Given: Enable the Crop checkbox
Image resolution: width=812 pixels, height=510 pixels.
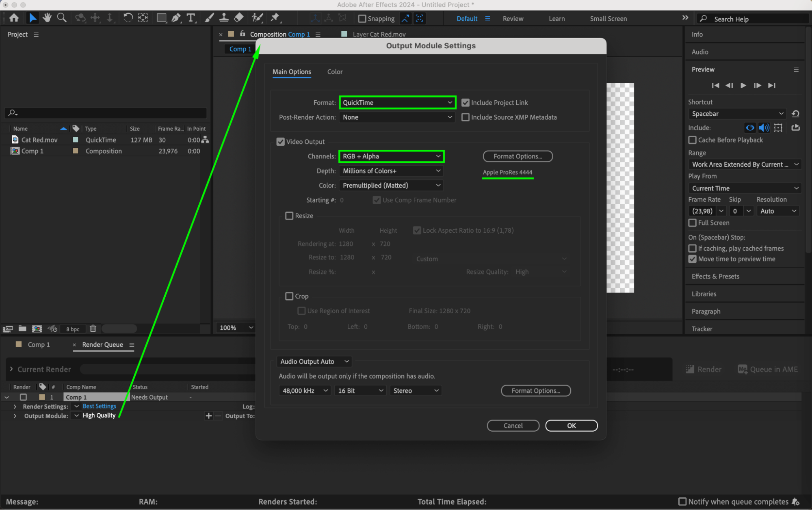Looking at the screenshot, I should [x=289, y=296].
